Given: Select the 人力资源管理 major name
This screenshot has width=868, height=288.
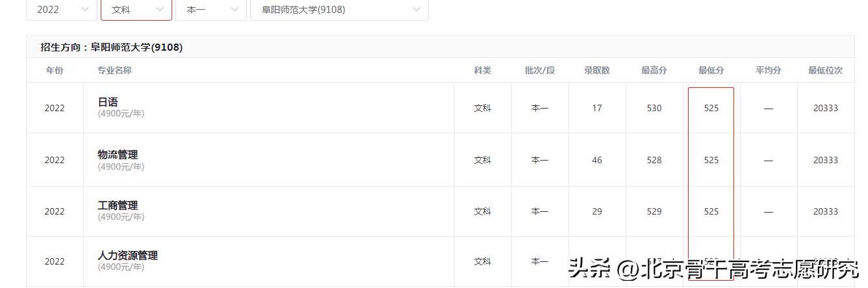Looking at the screenshot, I should 127,255.
